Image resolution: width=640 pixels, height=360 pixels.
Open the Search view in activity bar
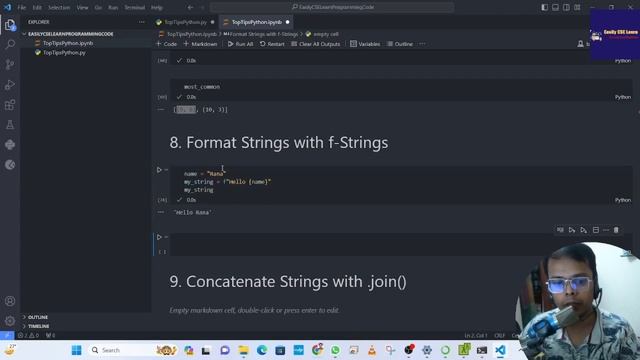tap(10, 44)
